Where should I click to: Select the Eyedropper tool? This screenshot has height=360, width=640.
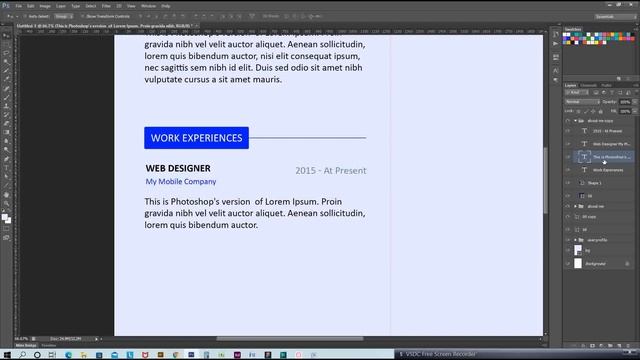coord(6,79)
